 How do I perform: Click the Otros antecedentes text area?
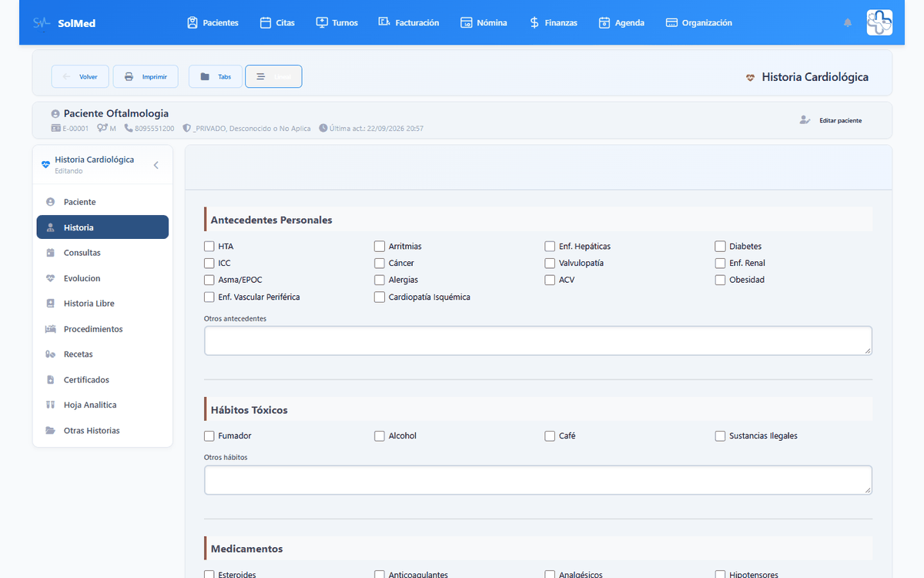[x=538, y=341]
